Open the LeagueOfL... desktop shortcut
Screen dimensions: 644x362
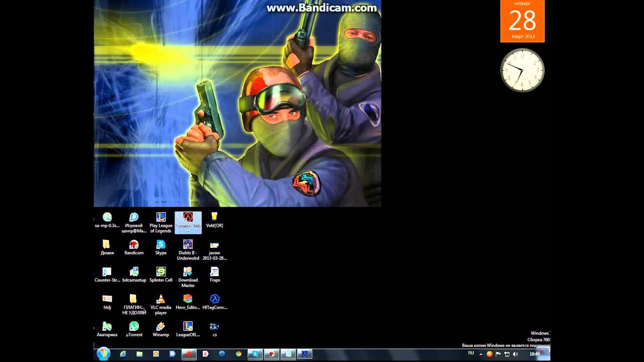pyautogui.click(x=188, y=329)
